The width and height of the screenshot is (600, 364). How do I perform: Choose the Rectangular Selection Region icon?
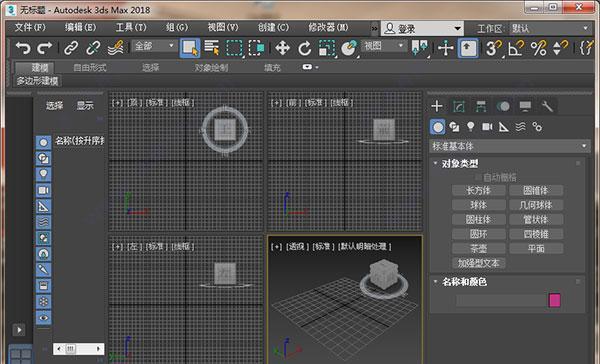[234, 48]
